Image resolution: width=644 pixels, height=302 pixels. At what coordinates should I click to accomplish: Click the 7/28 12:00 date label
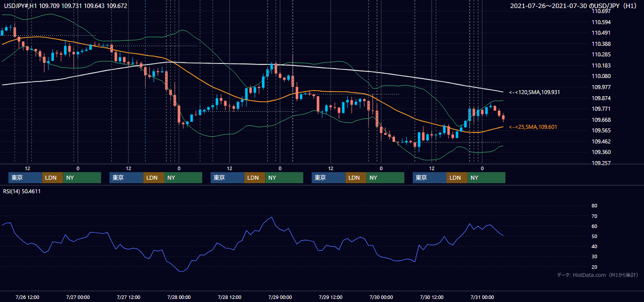coord(229,297)
